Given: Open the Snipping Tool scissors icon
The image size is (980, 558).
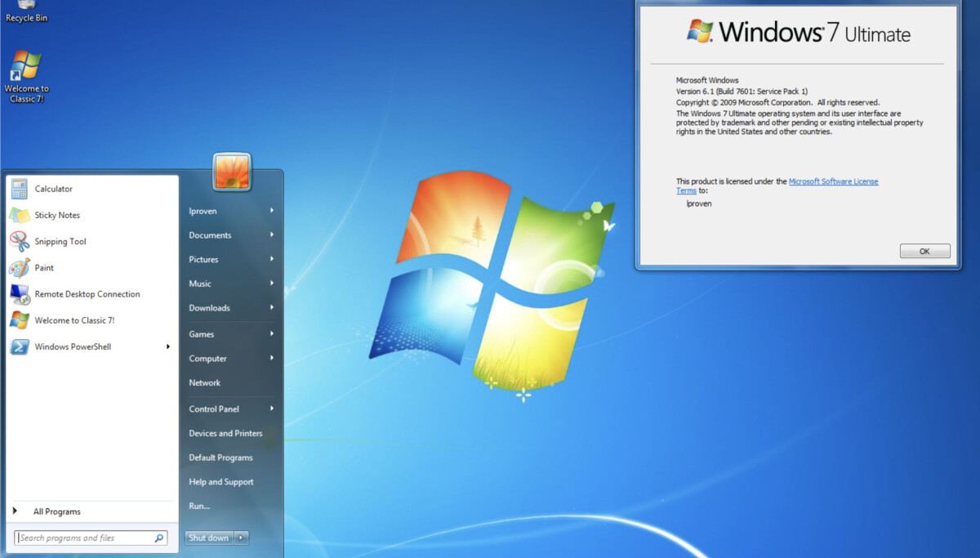Looking at the screenshot, I should [x=20, y=241].
